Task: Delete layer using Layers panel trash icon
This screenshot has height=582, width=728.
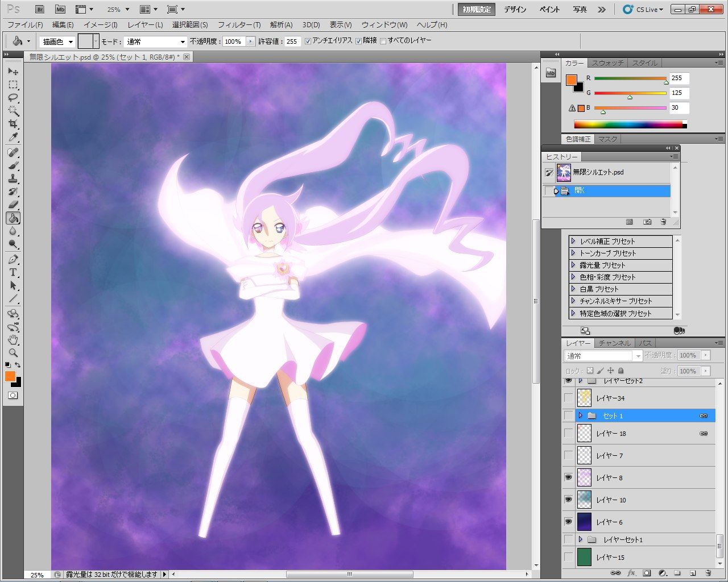Action: point(708,573)
